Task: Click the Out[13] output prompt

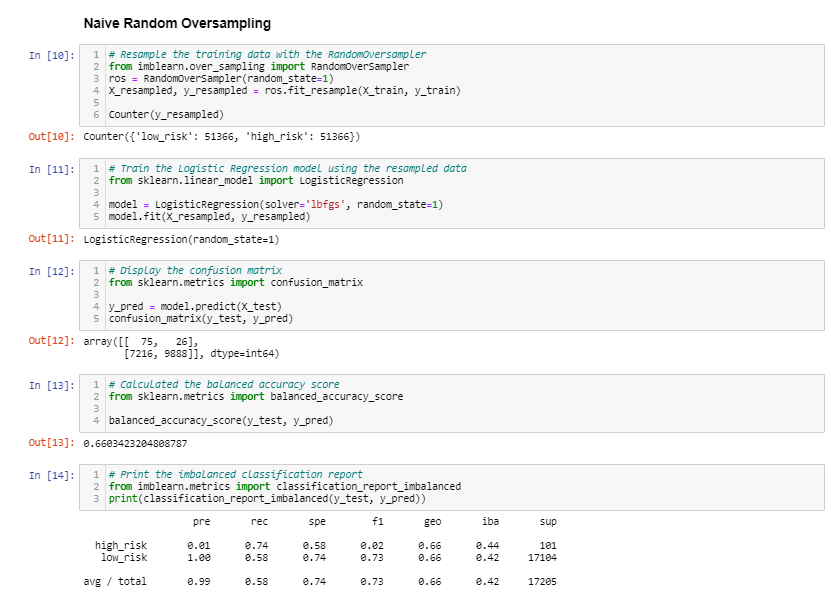Action: coord(52,443)
